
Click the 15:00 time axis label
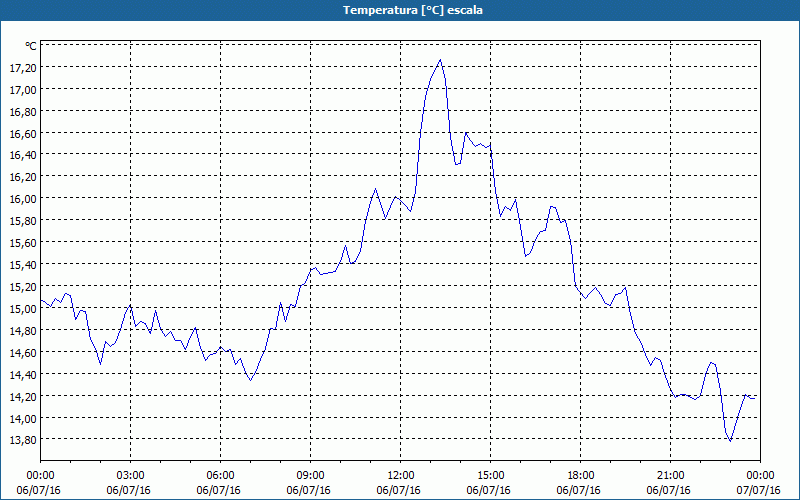(x=490, y=476)
